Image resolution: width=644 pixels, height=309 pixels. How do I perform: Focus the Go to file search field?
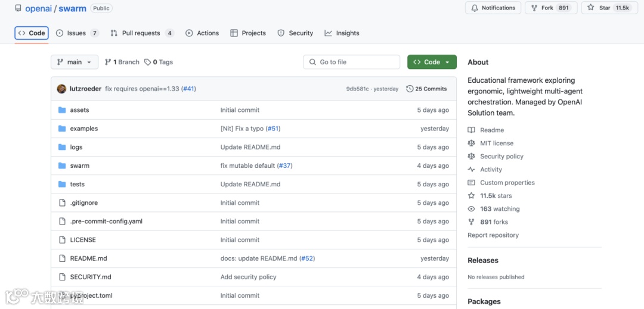pyautogui.click(x=352, y=62)
